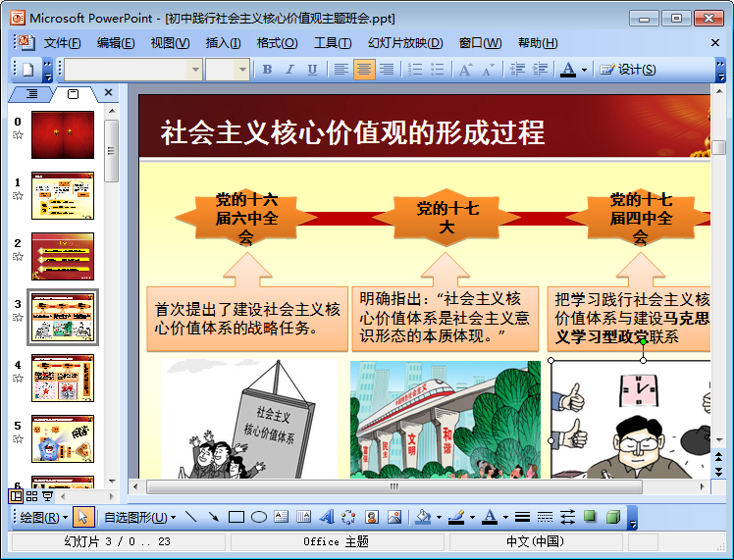
Task: Select the Line drawing tool
Action: [x=191, y=517]
